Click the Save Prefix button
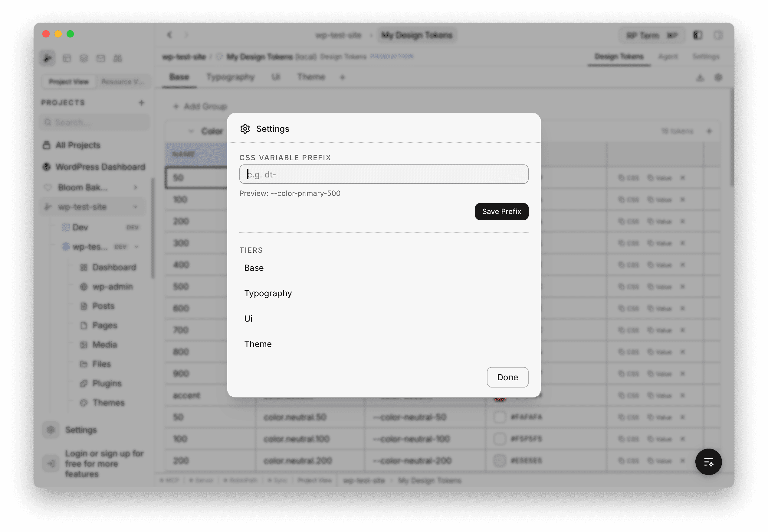Viewport: 768px width, 532px height. (501, 211)
